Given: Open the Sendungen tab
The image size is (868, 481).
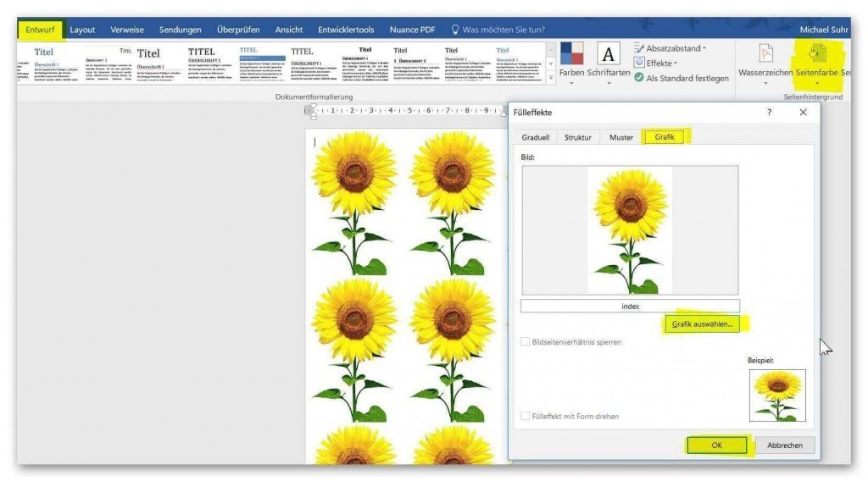Looking at the screenshot, I should coord(180,30).
